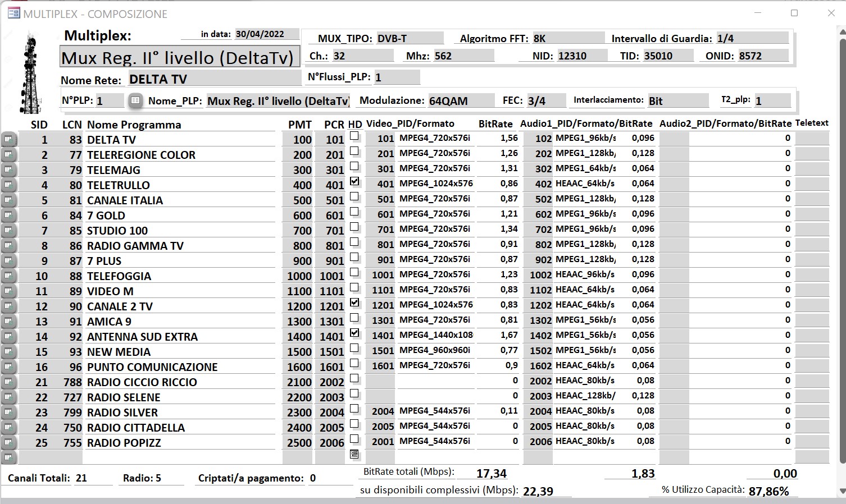Open detail button for TELEMAJG row
Image resolution: width=846 pixels, height=504 pixels.
pyautogui.click(x=9, y=170)
